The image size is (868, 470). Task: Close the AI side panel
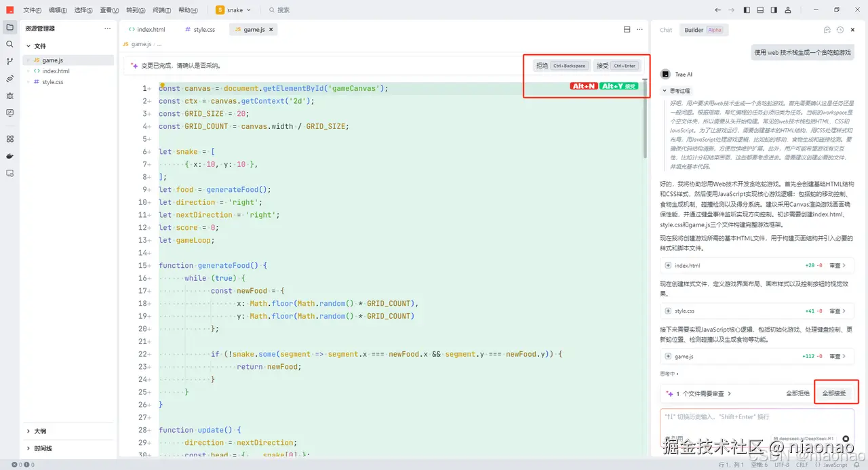coord(853,30)
